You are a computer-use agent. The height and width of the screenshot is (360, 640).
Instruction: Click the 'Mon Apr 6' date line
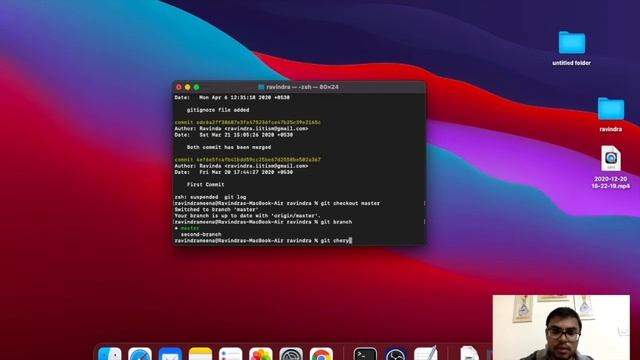232,98
